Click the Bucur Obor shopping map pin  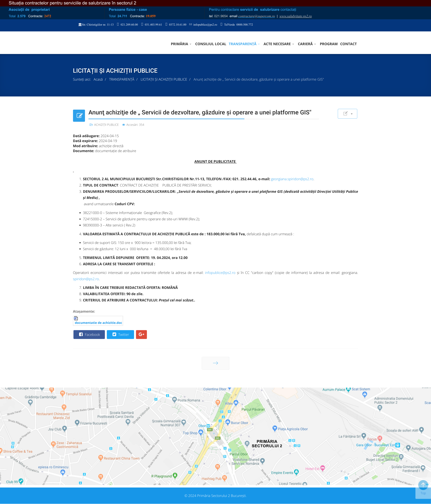pos(228,422)
